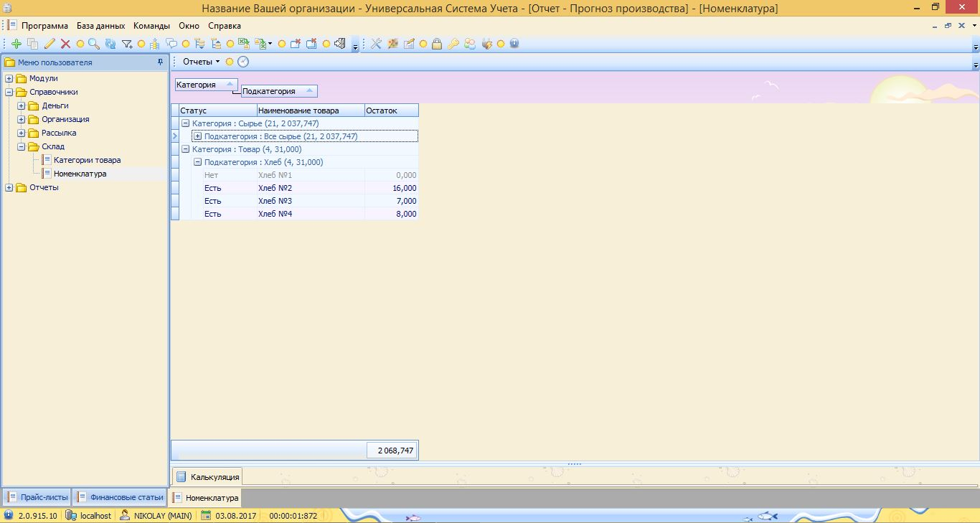Open the База данных menu
Screen dimensions: 980x523
(100, 26)
